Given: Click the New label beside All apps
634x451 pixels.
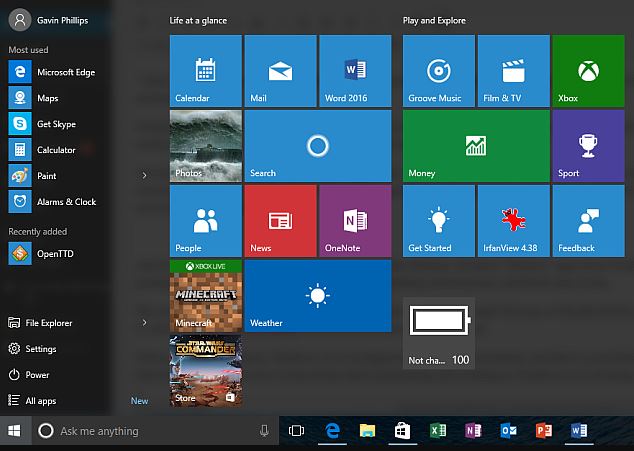Looking at the screenshot, I should pyautogui.click(x=139, y=401).
